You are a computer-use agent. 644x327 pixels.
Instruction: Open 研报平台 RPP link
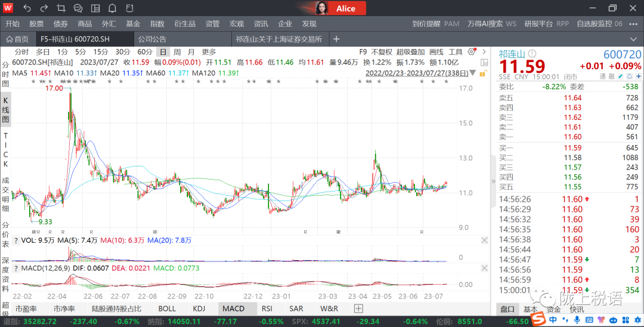(547, 24)
